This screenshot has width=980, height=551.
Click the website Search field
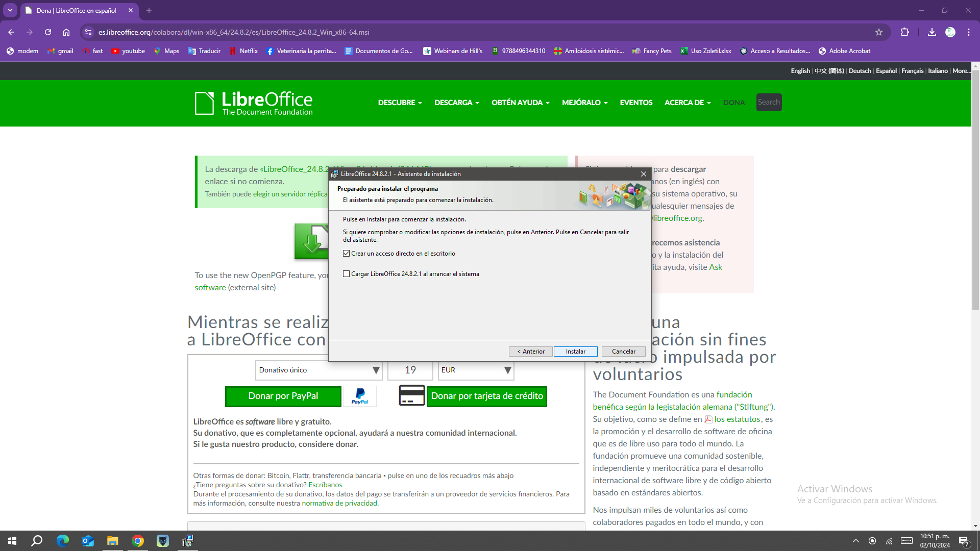[769, 103]
